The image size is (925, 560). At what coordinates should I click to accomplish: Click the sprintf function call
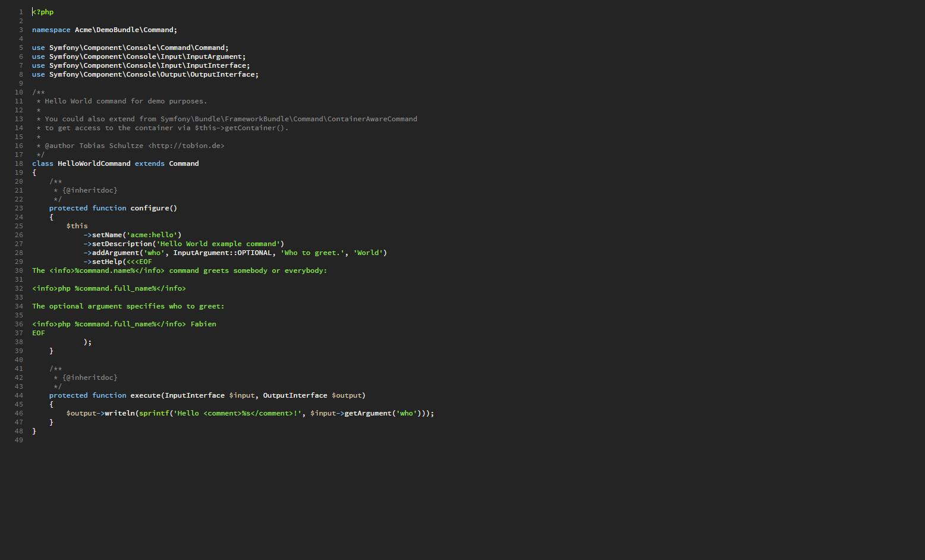click(154, 413)
